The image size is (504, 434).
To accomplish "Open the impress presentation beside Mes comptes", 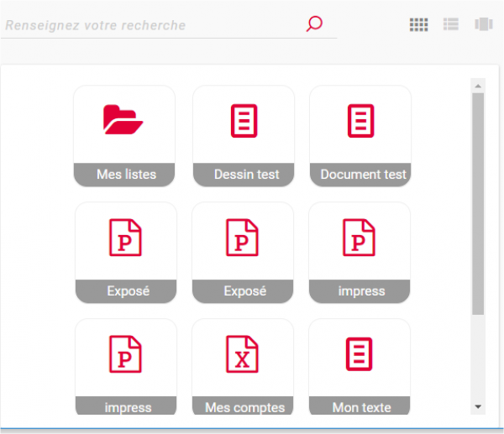I will coord(126,354).
